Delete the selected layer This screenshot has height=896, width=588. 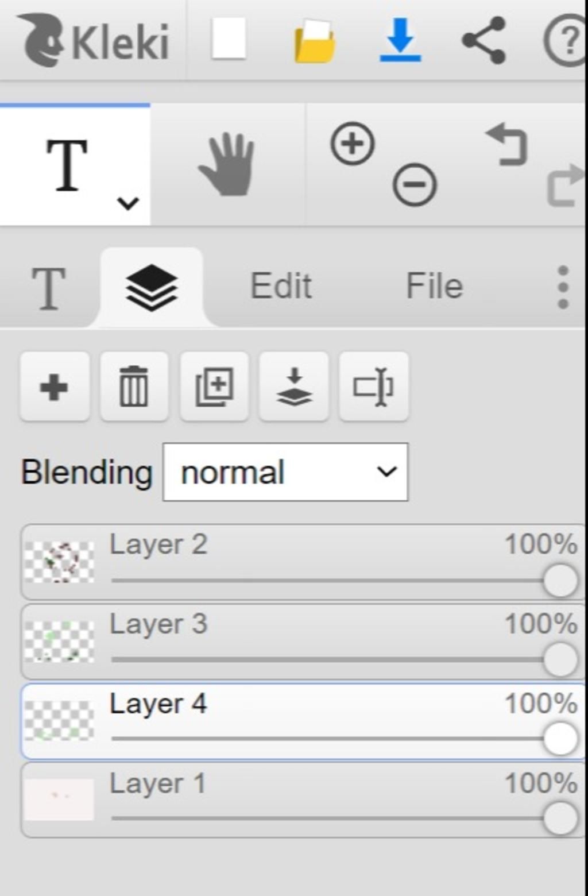click(134, 387)
